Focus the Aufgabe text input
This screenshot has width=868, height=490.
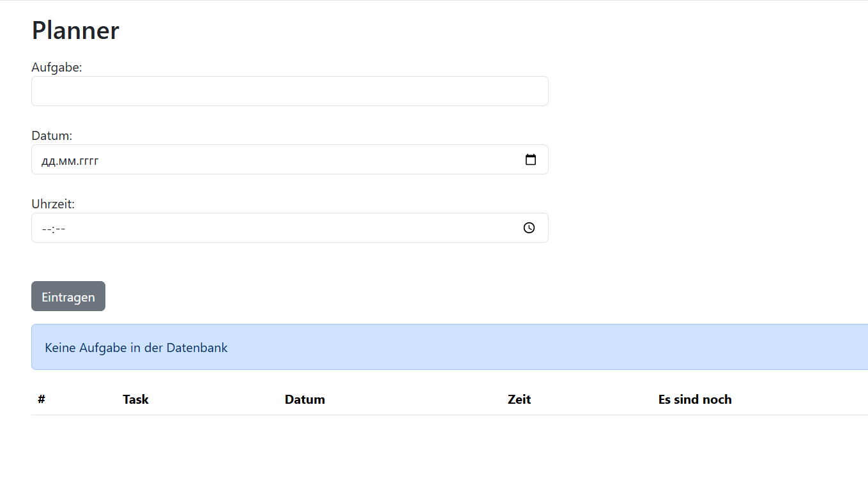tap(289, 91)
